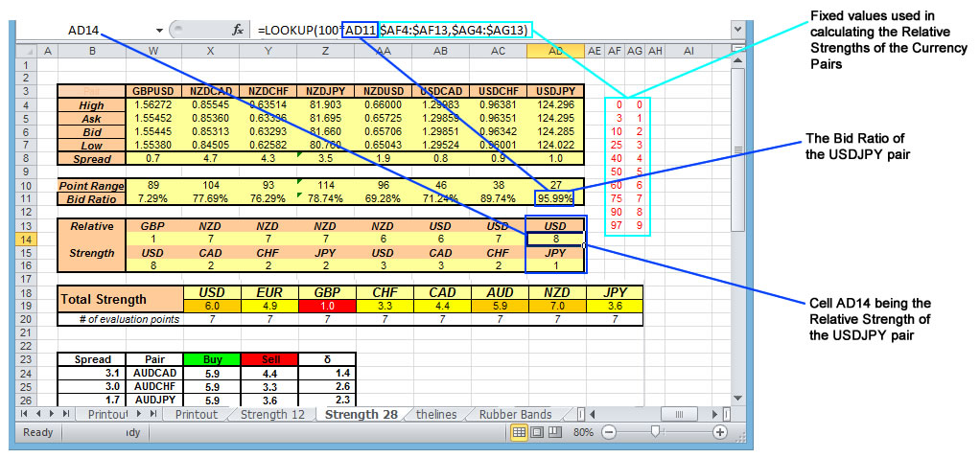Click the zoom slider handle
Screen dimensions: 980x458
(655, 431)
